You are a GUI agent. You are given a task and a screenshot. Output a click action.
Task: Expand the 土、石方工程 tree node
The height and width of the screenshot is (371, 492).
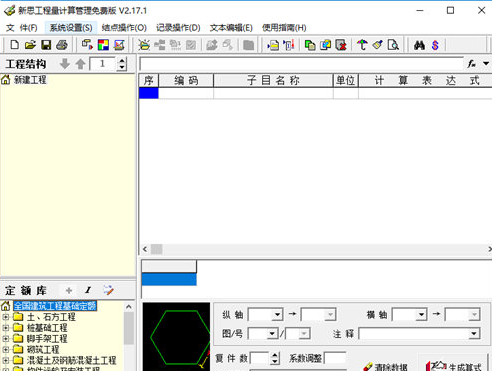[x=5, y=317]
